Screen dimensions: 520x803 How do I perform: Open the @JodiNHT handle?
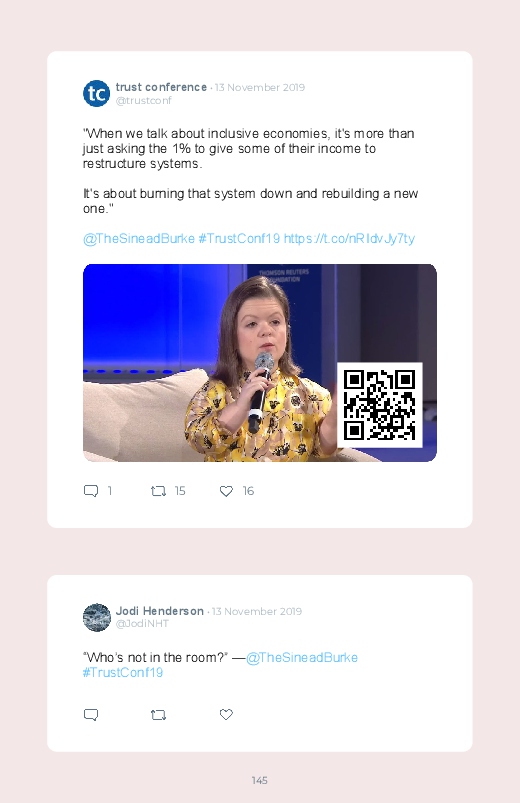coord(142,623)
